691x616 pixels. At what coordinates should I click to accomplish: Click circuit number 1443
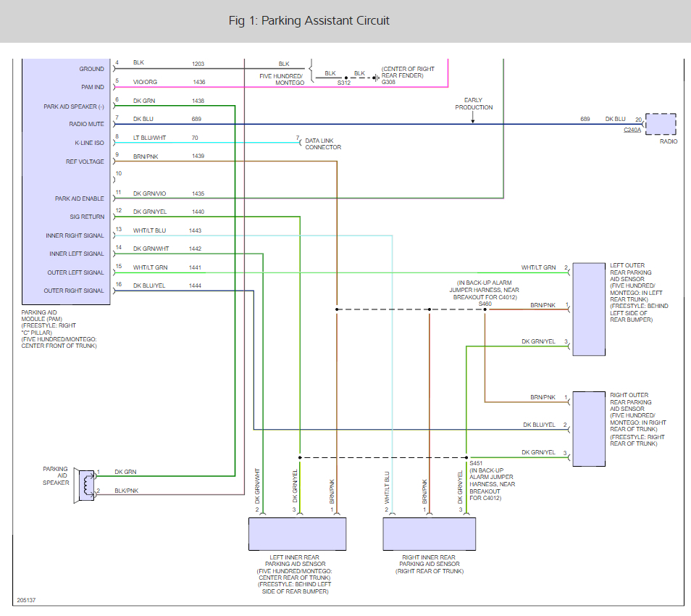pos(196,230)
